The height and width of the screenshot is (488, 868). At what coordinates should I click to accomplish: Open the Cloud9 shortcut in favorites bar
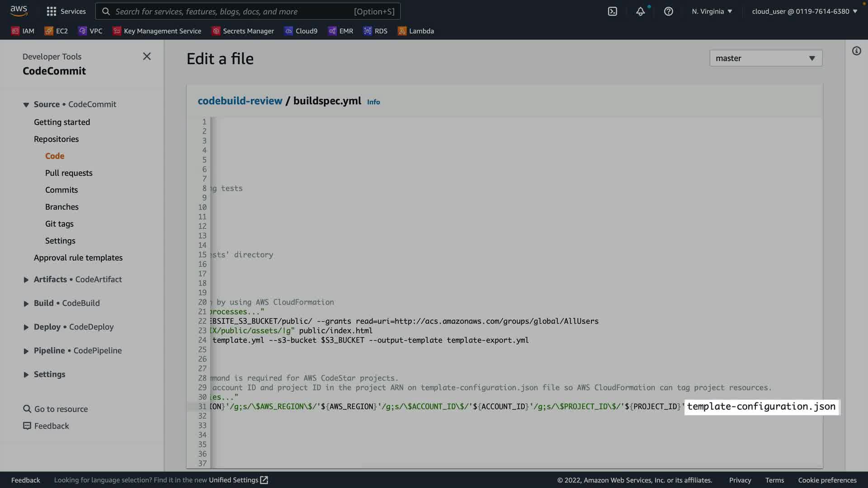[301, 31]
